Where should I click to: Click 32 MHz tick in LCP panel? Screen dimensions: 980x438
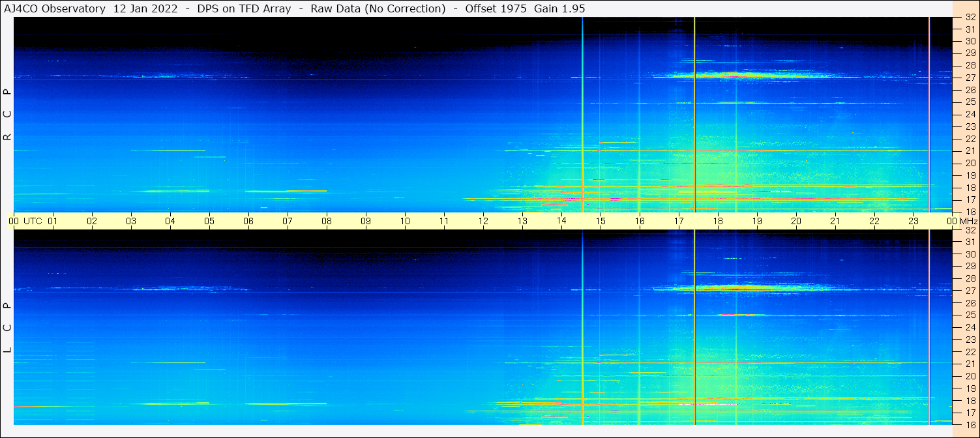pyautogui.click(x=970, y=230)
